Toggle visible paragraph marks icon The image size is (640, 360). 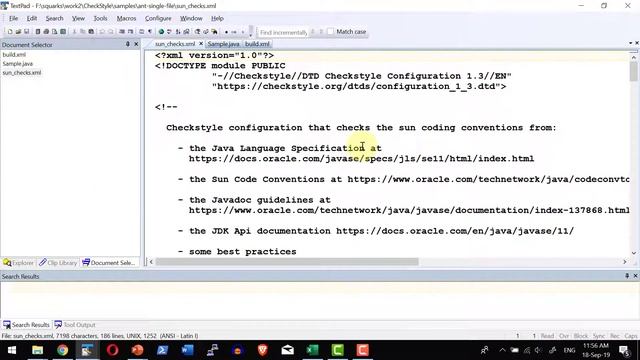[150, 31]
